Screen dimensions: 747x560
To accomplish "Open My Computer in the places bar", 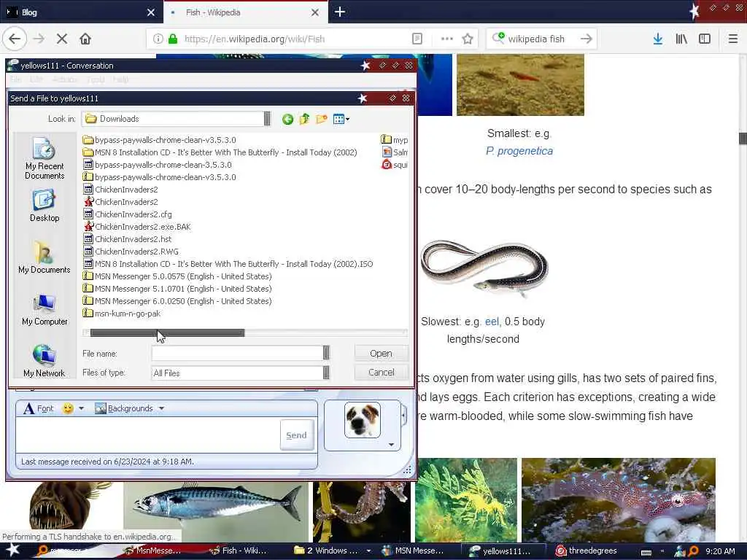I will click(44, 309).
